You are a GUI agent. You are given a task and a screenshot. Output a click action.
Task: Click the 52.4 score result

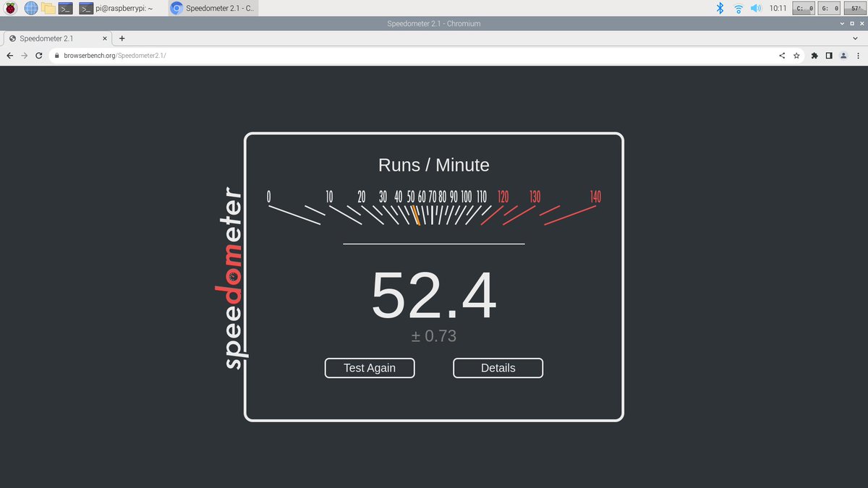tap(434, 296)
